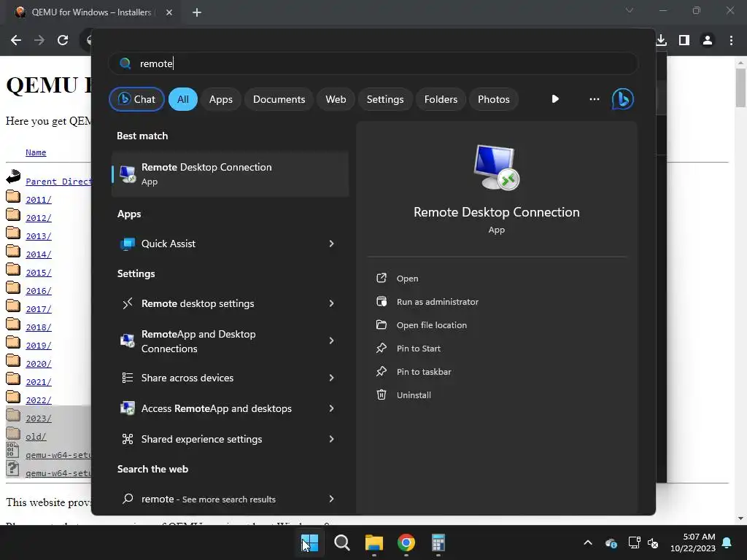The height and width of the screenshot is (560, 747).
Task: Switch to the Chat filter
Action: [x=136, y=99]
